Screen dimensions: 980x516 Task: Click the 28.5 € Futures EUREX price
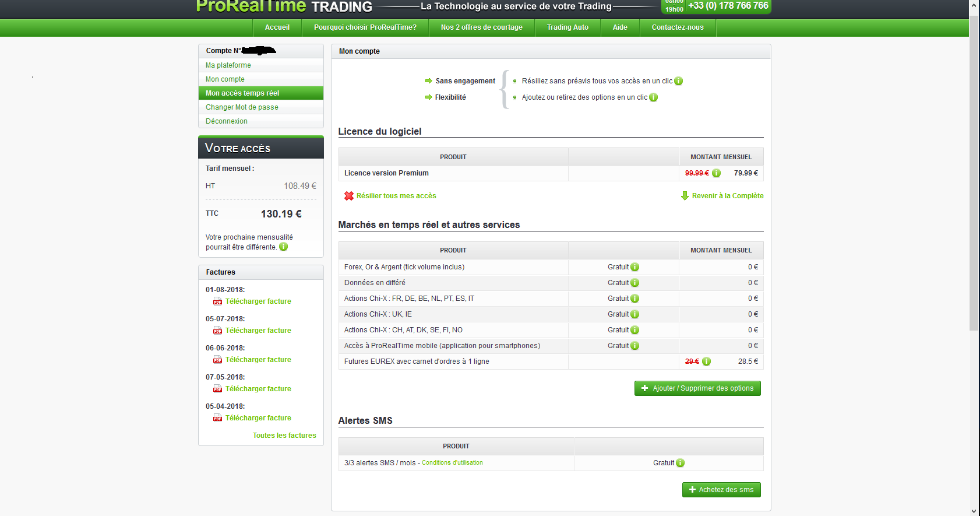click(748, 361)
